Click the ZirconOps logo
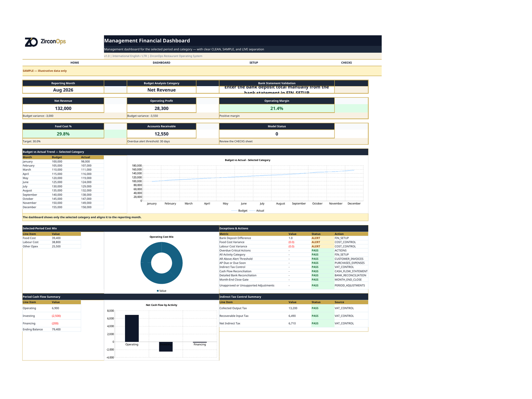Viewport: 532px width, 399px height. pos(46,42)
